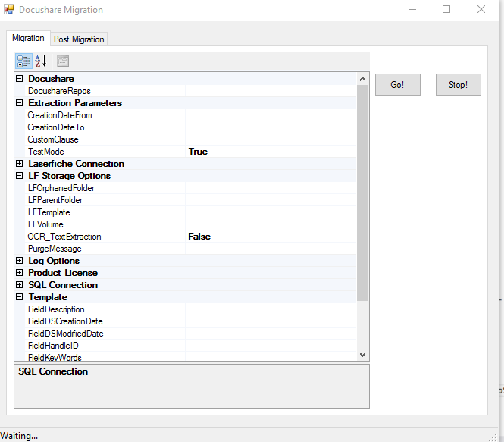
Task: Select the OCR_TextExtraction property label
Action: click(64, 237)
